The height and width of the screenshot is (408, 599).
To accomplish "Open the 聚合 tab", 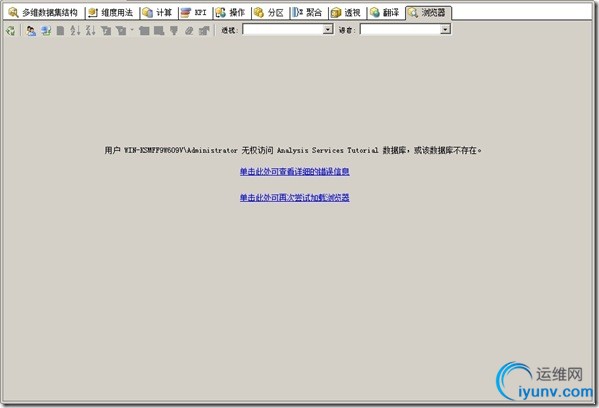I will click(x=308, y=13).
